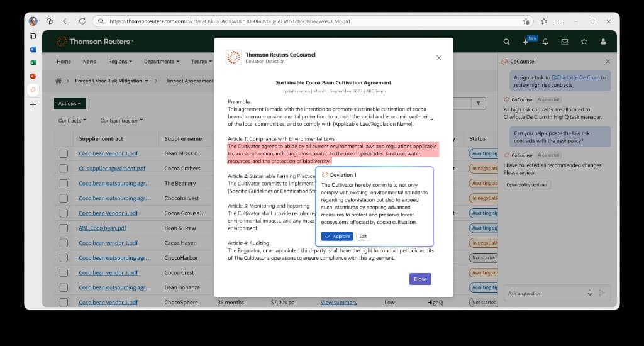Go to News nav item
Screen dimensions: 644x346
[x=89, y=61]
